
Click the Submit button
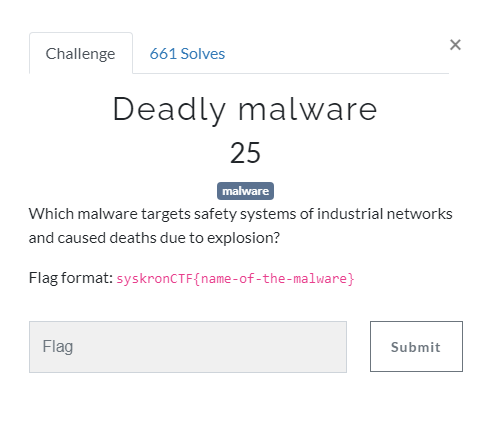(416, 346)
